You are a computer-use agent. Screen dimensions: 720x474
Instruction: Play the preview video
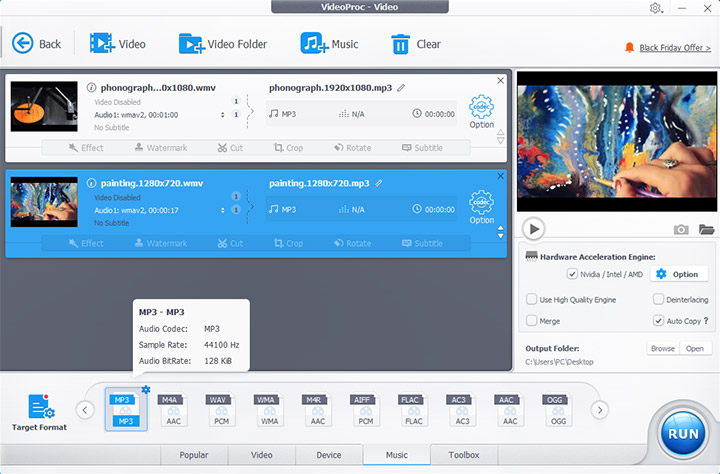click(534, 229)
